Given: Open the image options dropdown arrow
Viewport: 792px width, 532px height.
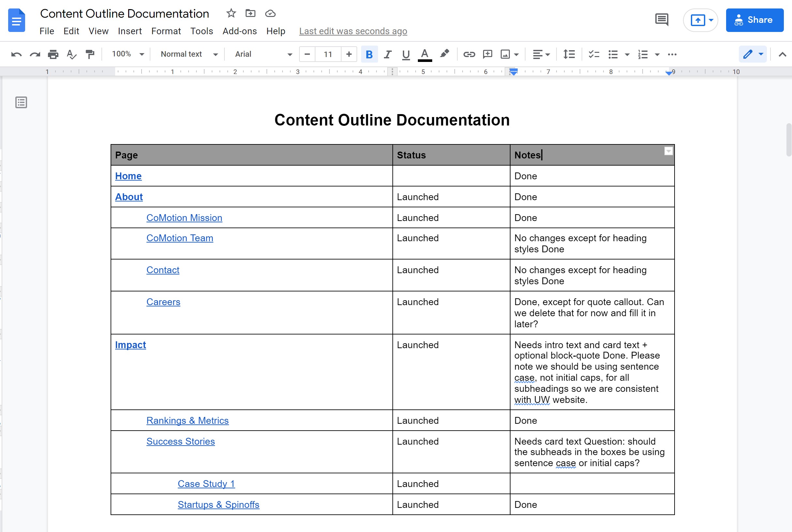Looking at the screenshot, I should click(x=516, y=54).
